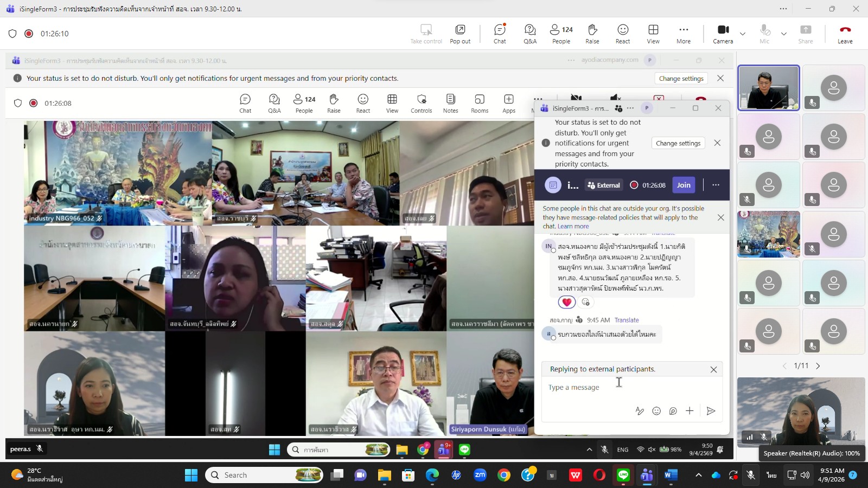Raise your hand in the meeting

point(592,34)
